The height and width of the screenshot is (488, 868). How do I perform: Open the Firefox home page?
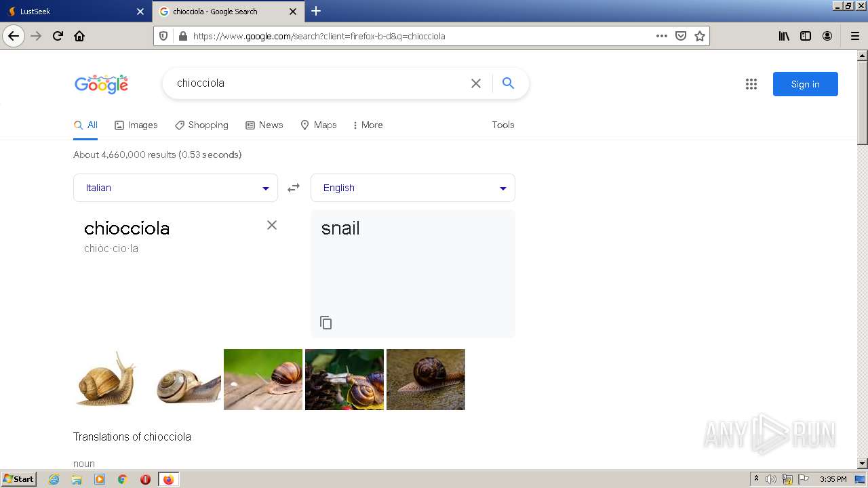pos(79,36)
